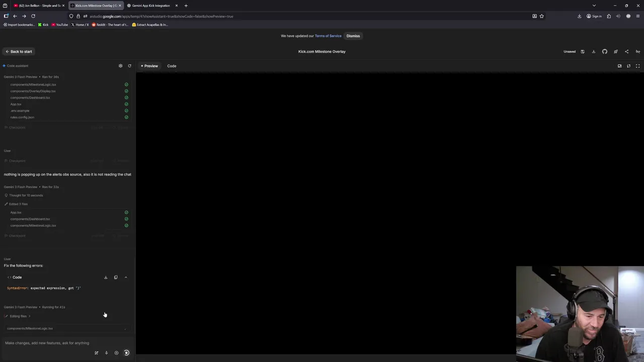Open rules.config.json in the file list
644x362 pixels.
22,117
